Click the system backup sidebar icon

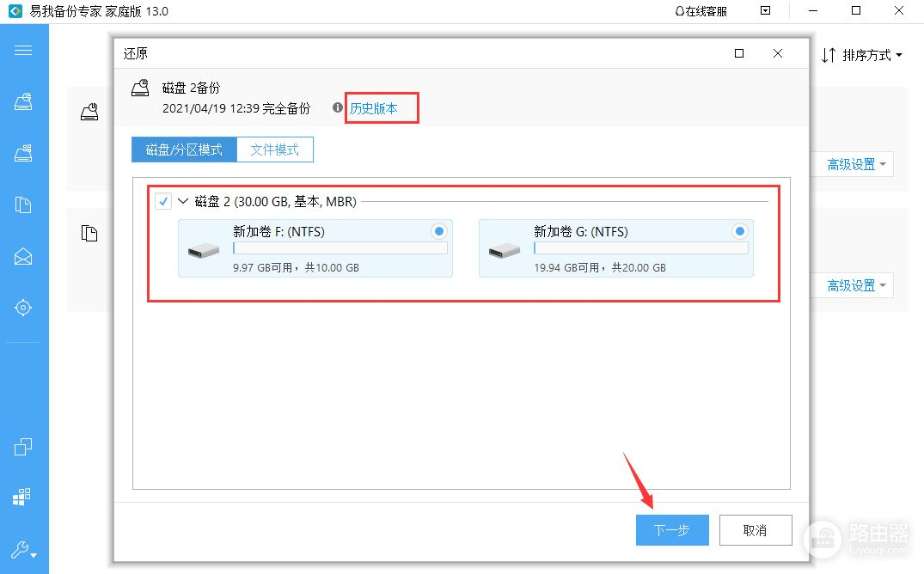coord(23,153)
